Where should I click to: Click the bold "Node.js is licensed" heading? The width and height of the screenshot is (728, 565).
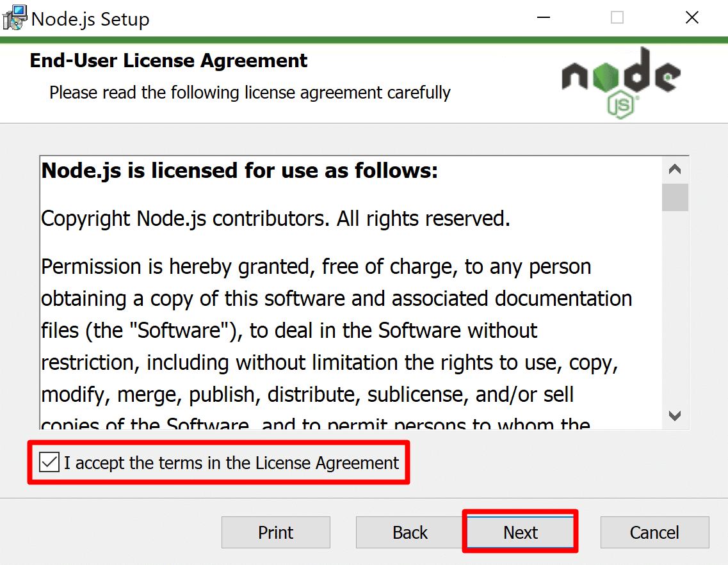click(x=239, y=171)
